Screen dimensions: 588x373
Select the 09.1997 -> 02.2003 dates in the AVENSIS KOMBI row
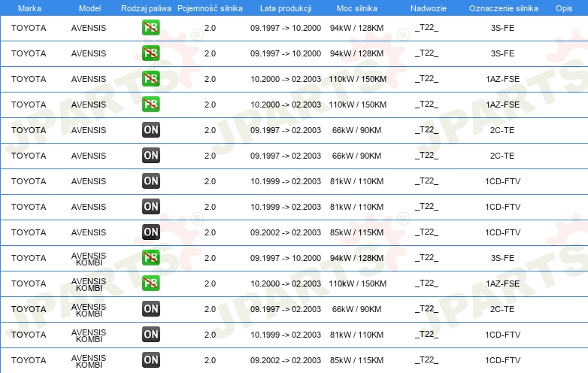click(286, 309)
